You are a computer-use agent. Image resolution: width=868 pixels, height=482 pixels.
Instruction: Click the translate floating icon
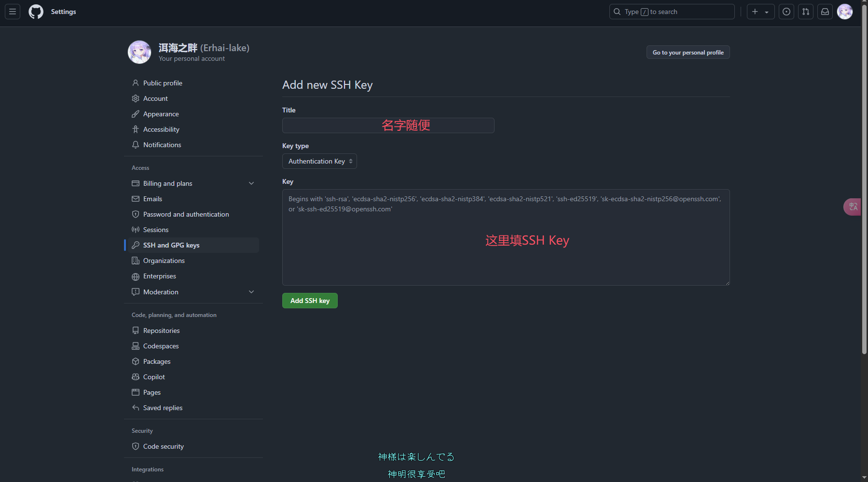853,207
